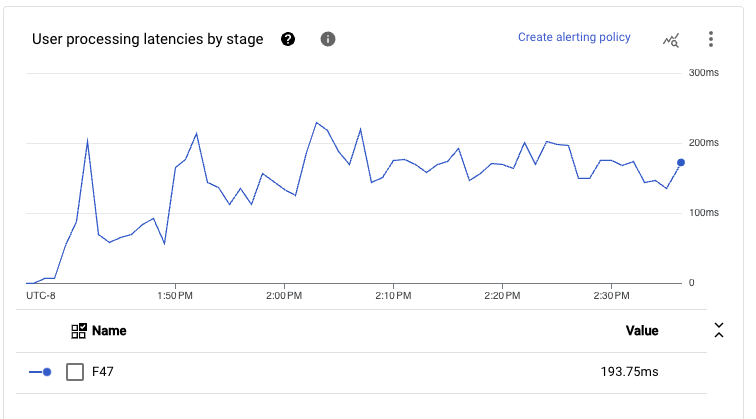The height and width of the screenshot is (419, 756).
Task: Click the question mark help icon
Action: pyautogui.click(x=288, y=39)
